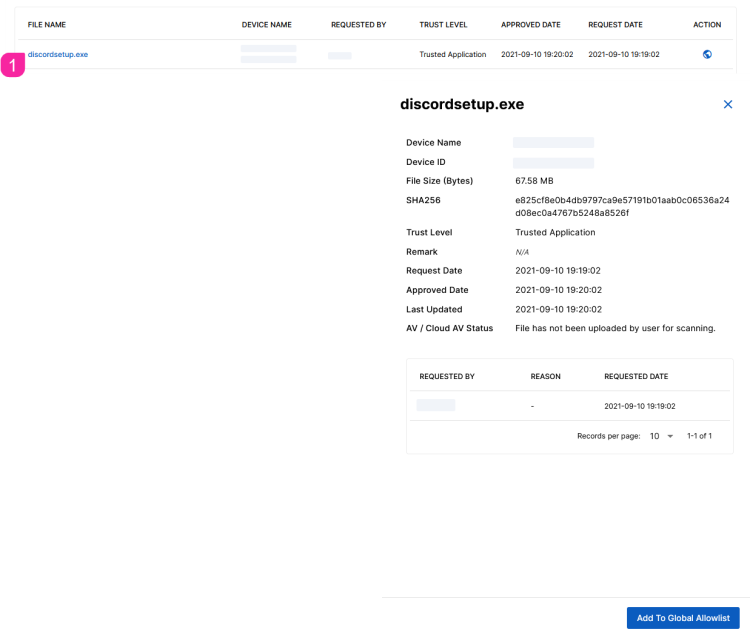This screenshot has width=750, height=638.
Task: Click the REQUESTED DATE column header in panel
Action: coord(636,376)
